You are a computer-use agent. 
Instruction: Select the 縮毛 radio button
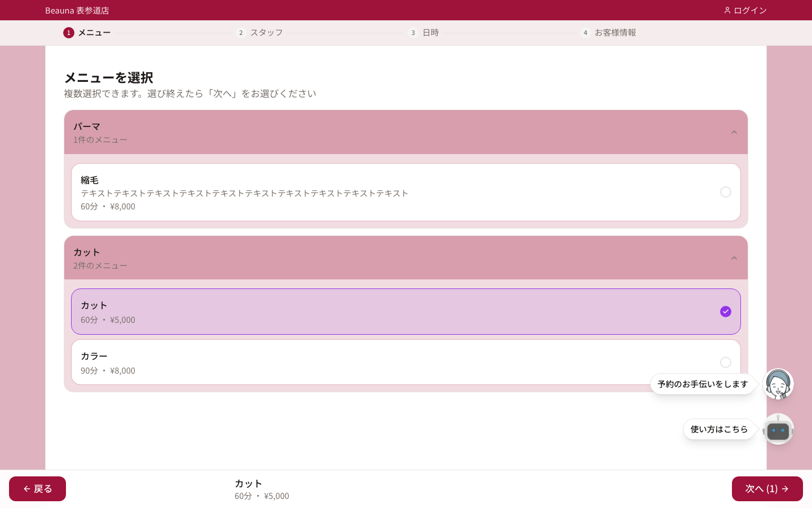click(726, 192)
